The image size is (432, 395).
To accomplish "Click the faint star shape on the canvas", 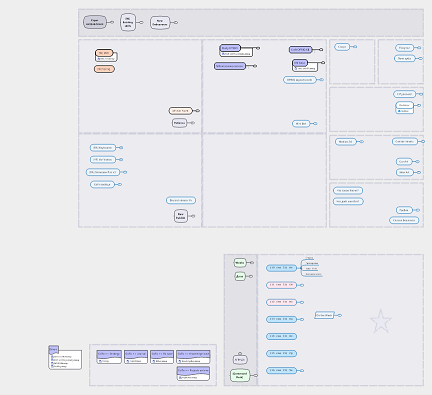I will pos(381,321).
